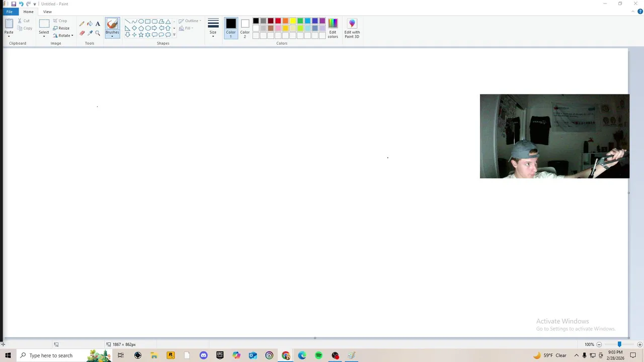Click the Paste clipboard icon
The height and width of the screenshot is (362, 644).
pyautogui.click(x=9, y=24)
